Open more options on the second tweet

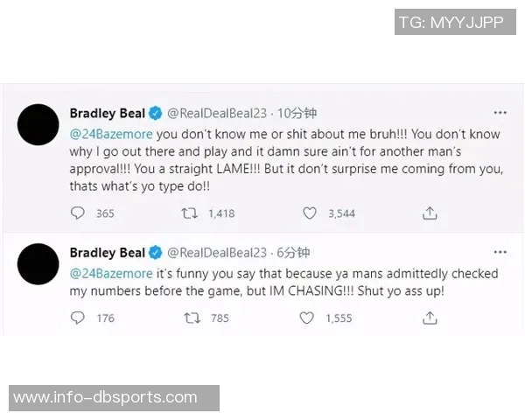click(500, 253)
